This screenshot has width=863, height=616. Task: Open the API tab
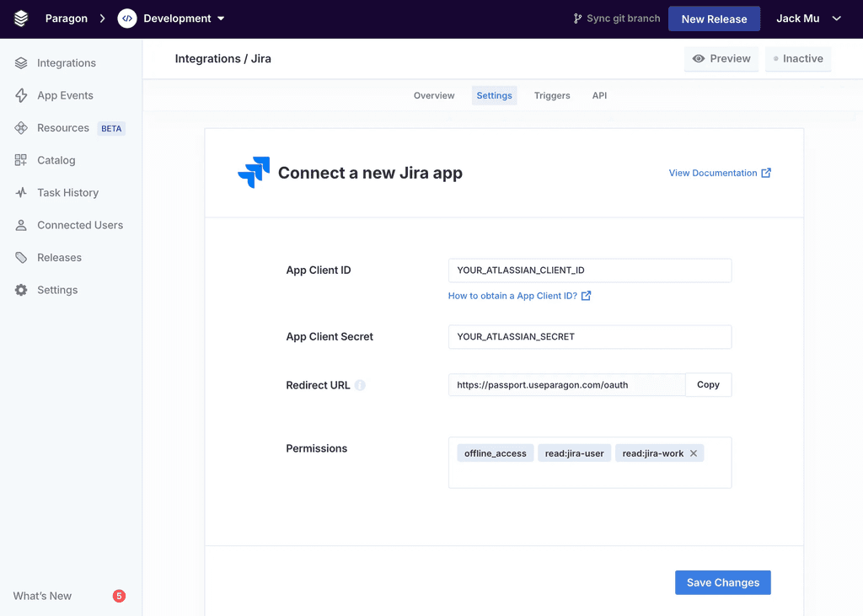[x=599, y=95]
